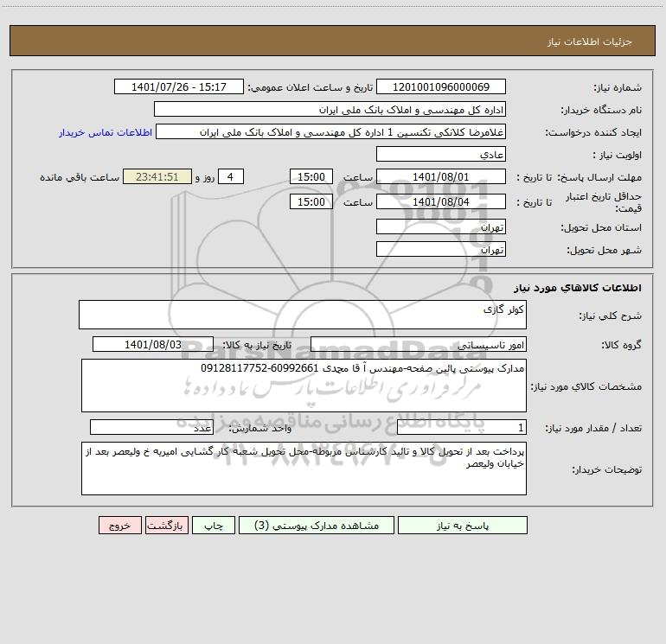Click the گروه کالا field امور تاسیساتی

click(x=419, y=344)
